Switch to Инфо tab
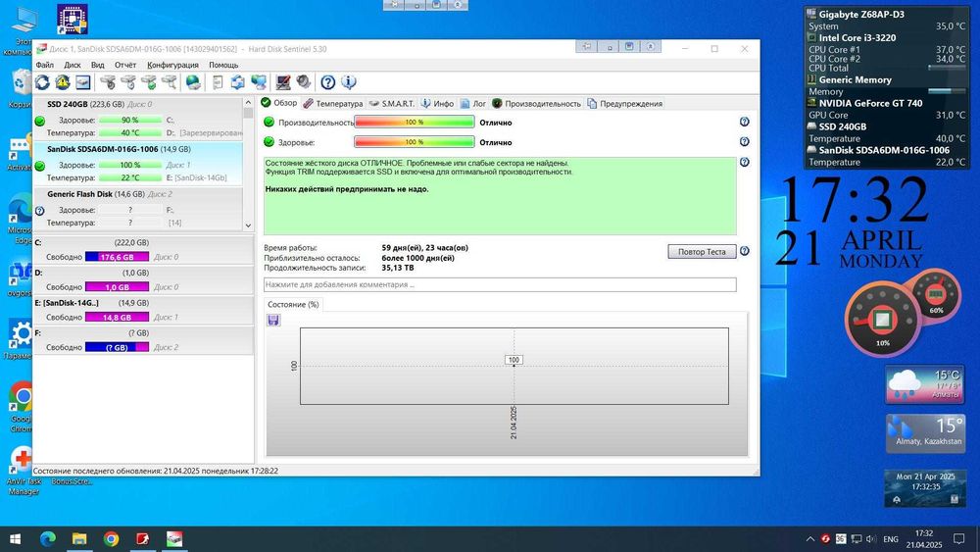 [x=437, y=104]
